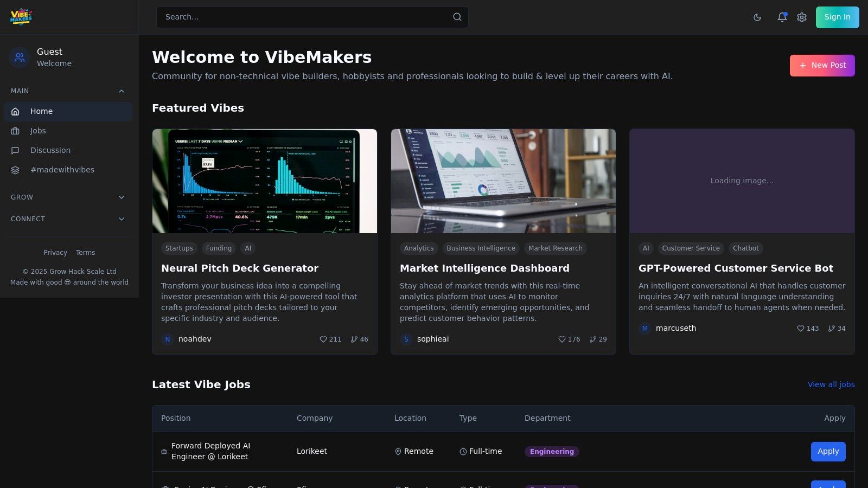This screenshot has width=868, height=488.
Task: Click the Jobs briefcase icon
Action: pos(15,131)
